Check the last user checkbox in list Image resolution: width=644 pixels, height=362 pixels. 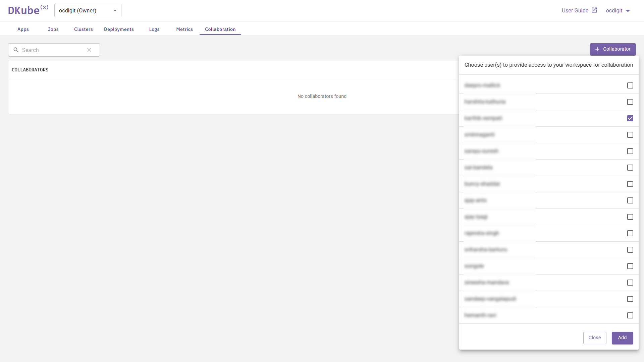point(630,315)
